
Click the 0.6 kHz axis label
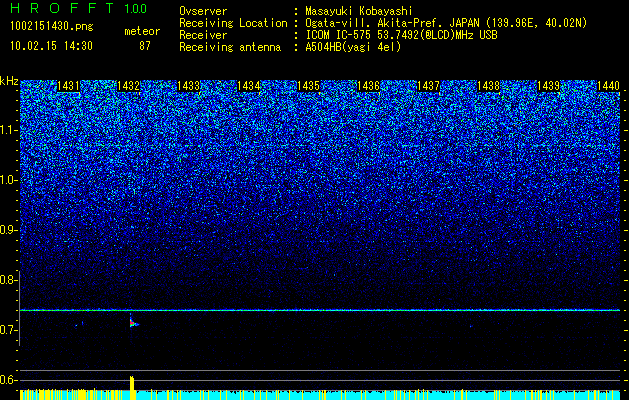tap(8, 380)
